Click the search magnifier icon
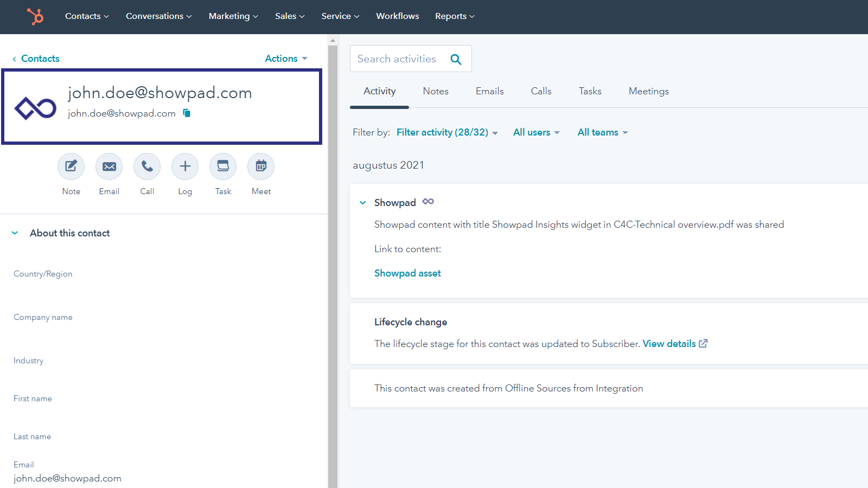The image size is (868, 488). (x=456, y=59)
